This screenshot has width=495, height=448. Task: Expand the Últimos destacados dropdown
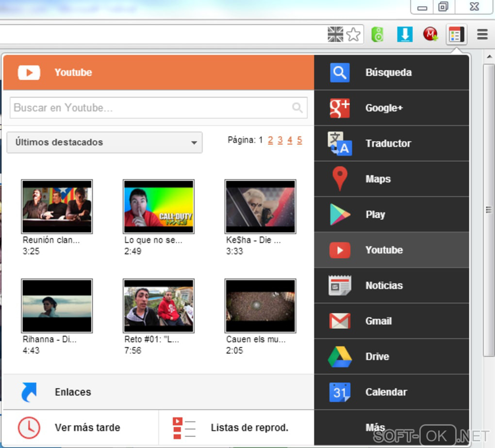tap(104, 142)
